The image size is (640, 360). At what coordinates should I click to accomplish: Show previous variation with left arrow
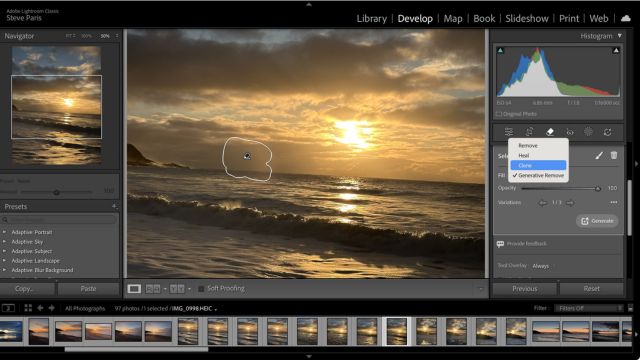point(542,202)
